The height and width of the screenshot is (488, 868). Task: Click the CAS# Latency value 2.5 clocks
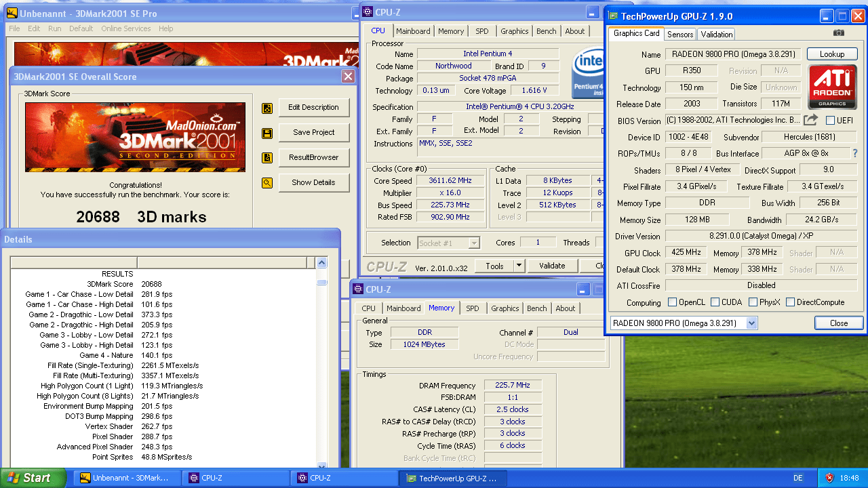point(513,409)
